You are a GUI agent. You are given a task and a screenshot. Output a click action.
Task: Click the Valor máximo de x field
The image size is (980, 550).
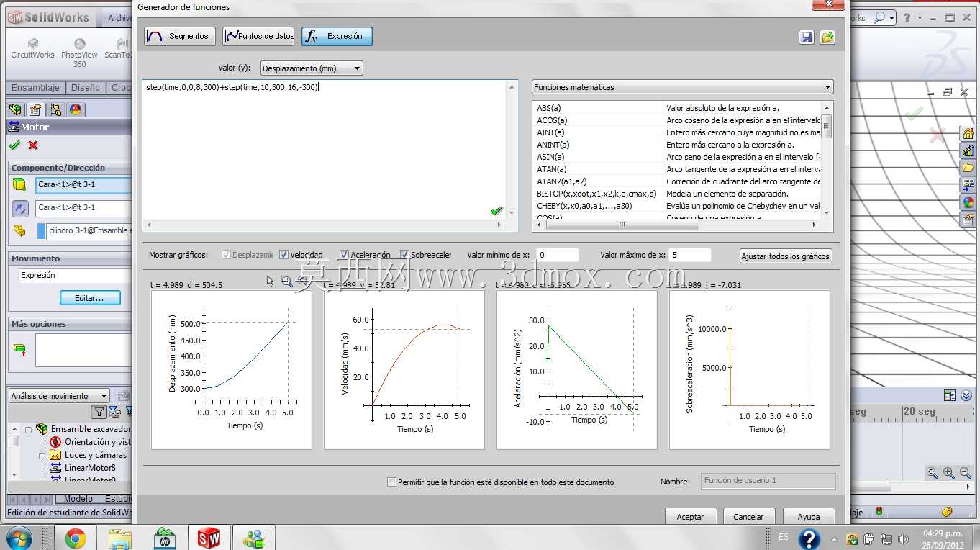click(689, 255)
